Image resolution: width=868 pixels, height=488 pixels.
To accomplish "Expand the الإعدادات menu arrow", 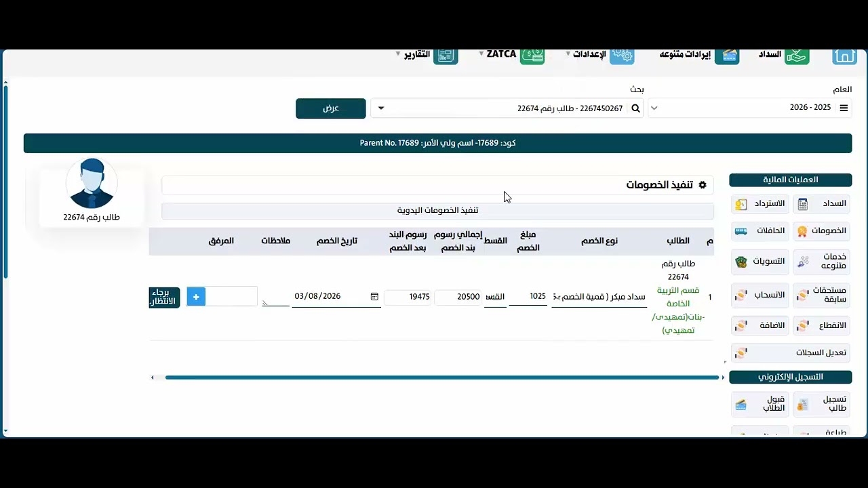I will pyautogui.click(x=568, y=54).
